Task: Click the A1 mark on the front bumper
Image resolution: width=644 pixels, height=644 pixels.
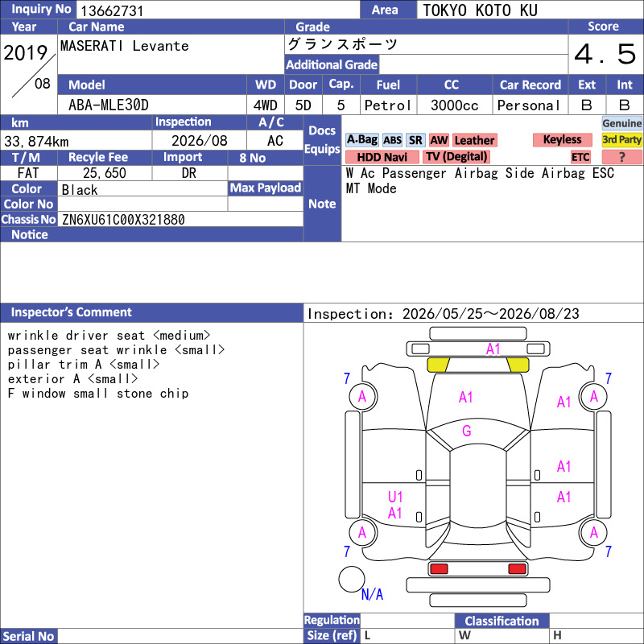Action: pyautogui.click(x=493, y=349)
